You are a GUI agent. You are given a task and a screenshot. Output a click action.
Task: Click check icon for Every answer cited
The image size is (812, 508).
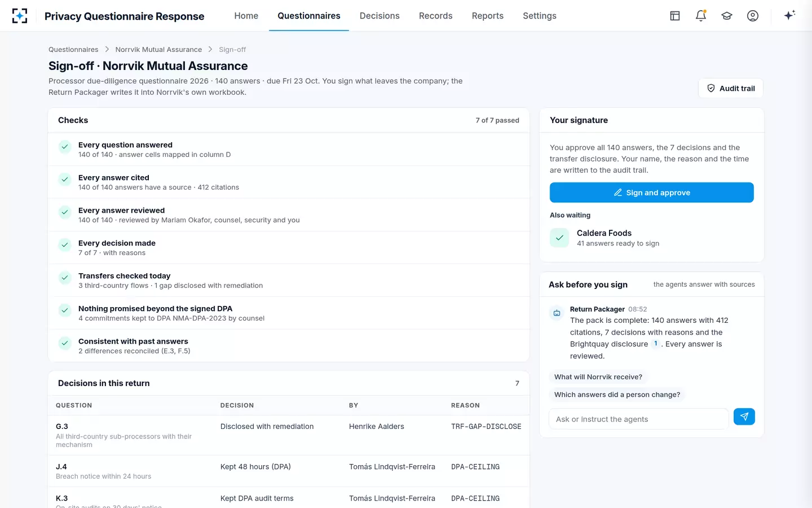(65, 179)
